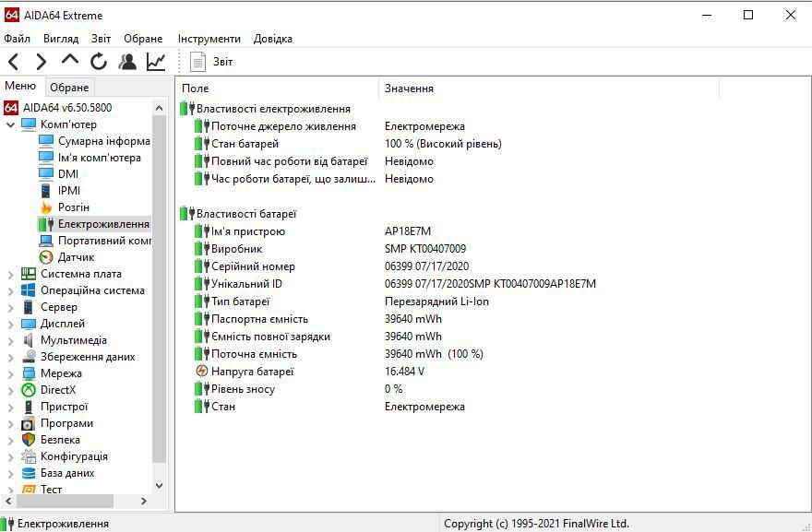
Task: Expand the Дисплей node
Action: (x=10, y=324)
